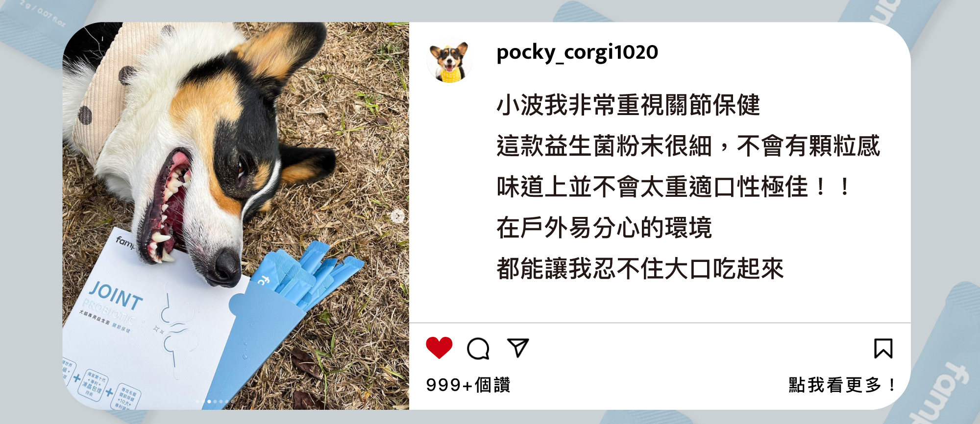Unlike the post with the red heart

439,348
